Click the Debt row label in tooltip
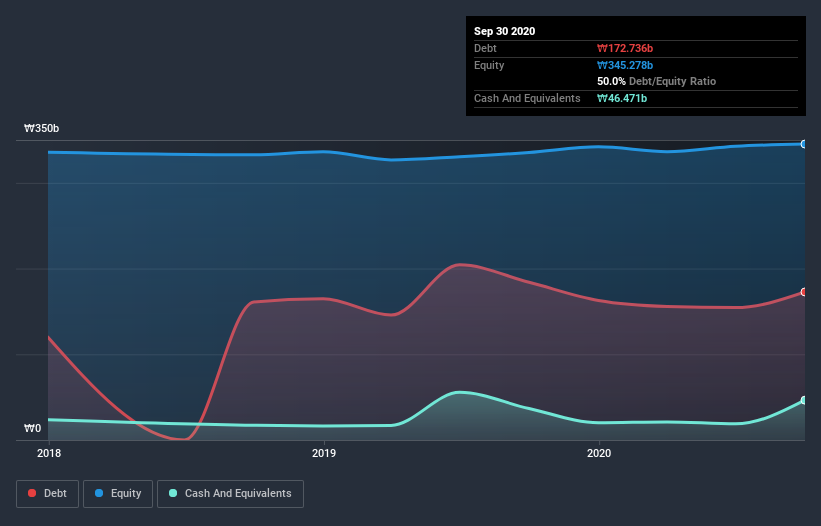 (x=485, y=48)
